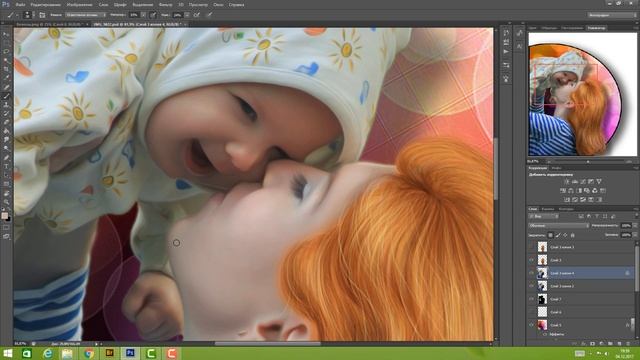
Task: Switch to the first document tab
Action: click(49, 24)
